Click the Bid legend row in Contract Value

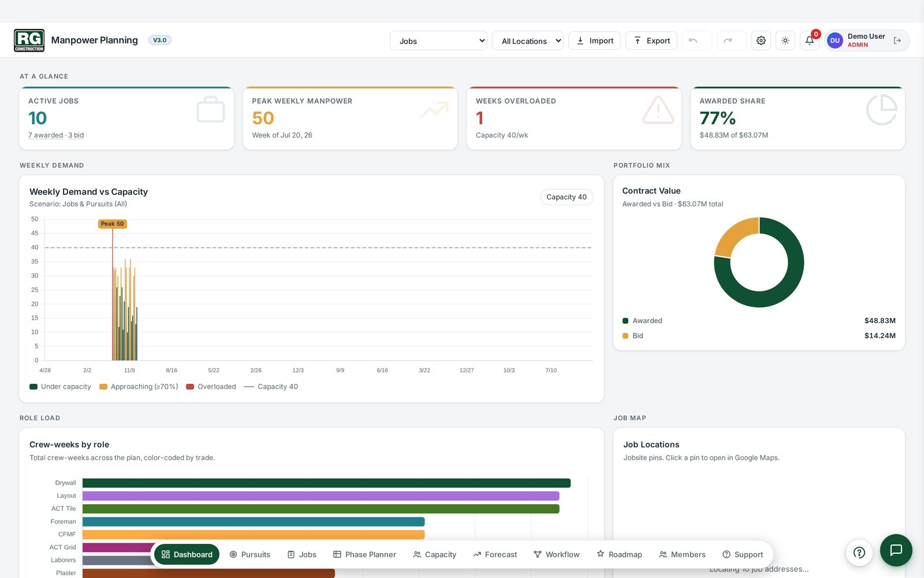point(759,336)
